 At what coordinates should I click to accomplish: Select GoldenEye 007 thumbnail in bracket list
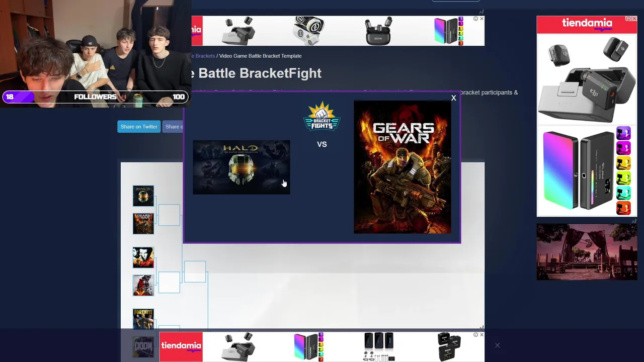pyautogui.click(x=143, y=257)
